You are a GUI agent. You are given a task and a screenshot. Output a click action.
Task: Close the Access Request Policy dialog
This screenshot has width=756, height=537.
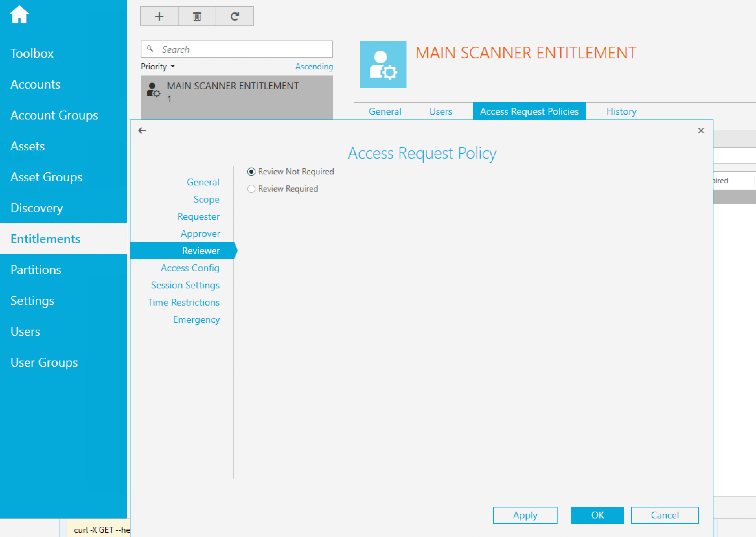(x=701, y=130)
